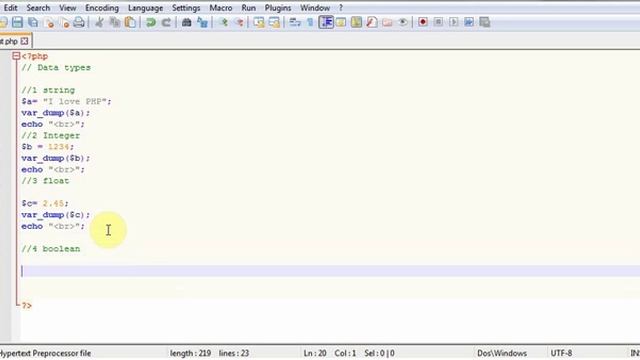Open the Window menu
Image resolution: width=640 pixels, height=360 pixels.
[315, 8]
